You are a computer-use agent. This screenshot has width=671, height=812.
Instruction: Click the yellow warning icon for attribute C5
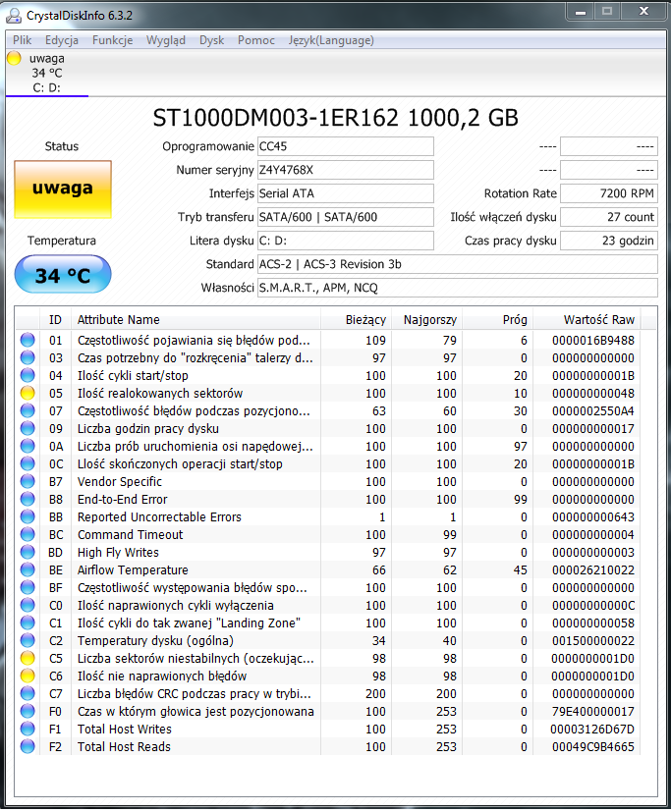(28, 658)
